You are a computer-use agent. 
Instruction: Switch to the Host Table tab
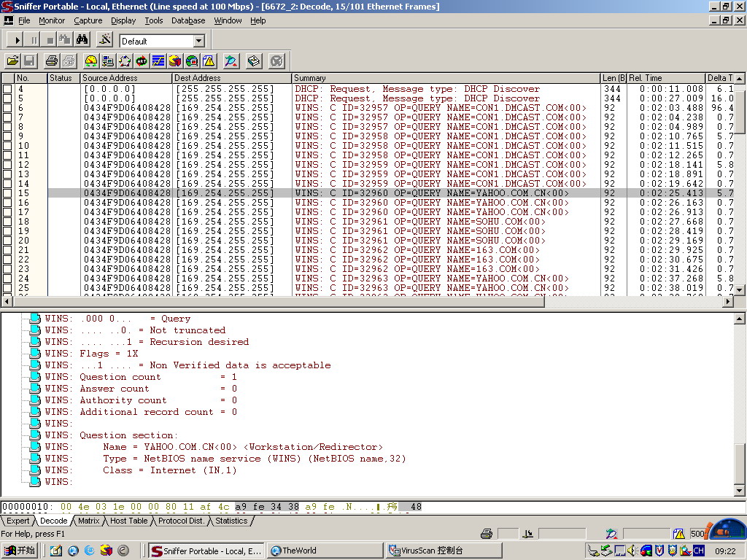point(128,521)
